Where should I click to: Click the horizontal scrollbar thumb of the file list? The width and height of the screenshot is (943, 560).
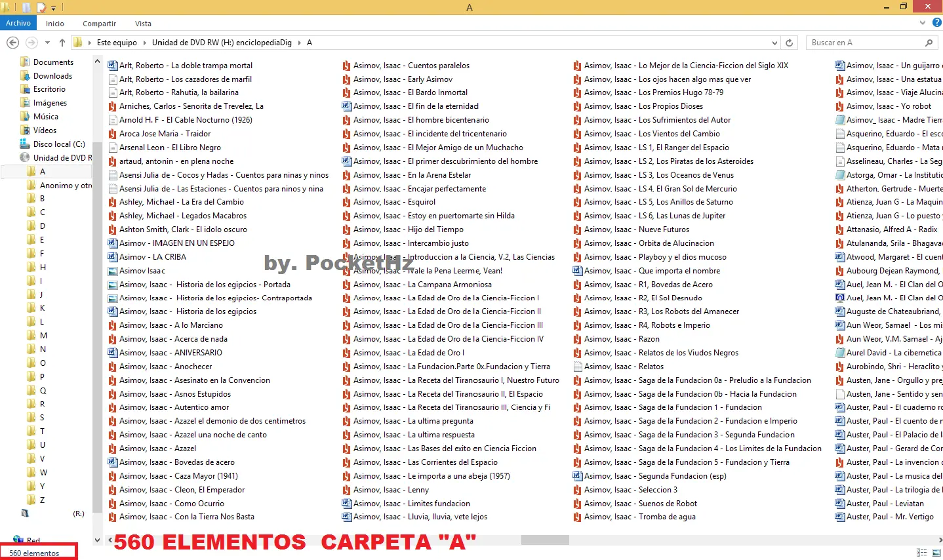(x=545, y=540)
